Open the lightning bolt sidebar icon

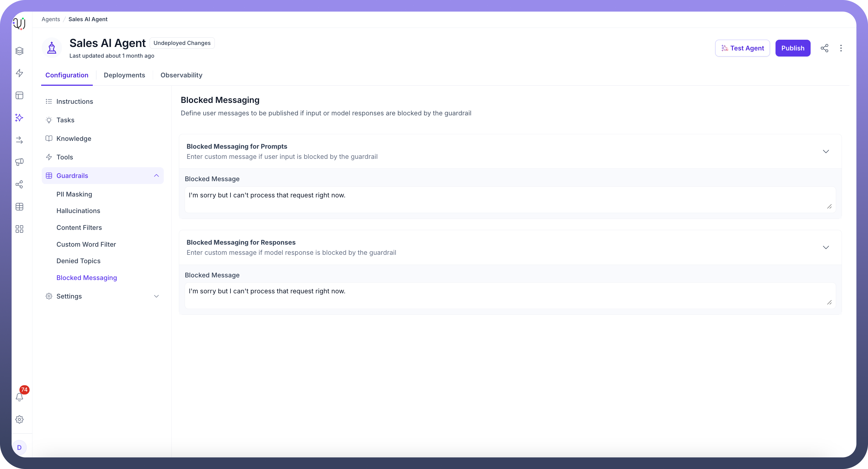19,73
